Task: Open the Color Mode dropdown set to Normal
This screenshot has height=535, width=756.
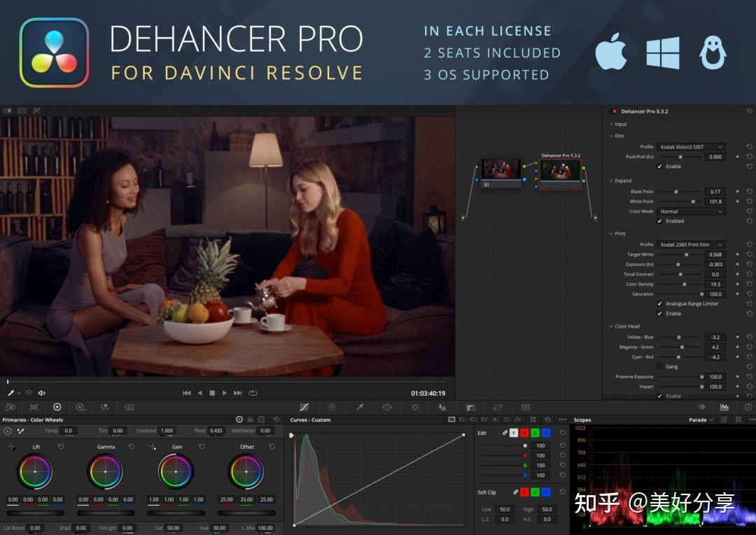Action: point(691,211)
